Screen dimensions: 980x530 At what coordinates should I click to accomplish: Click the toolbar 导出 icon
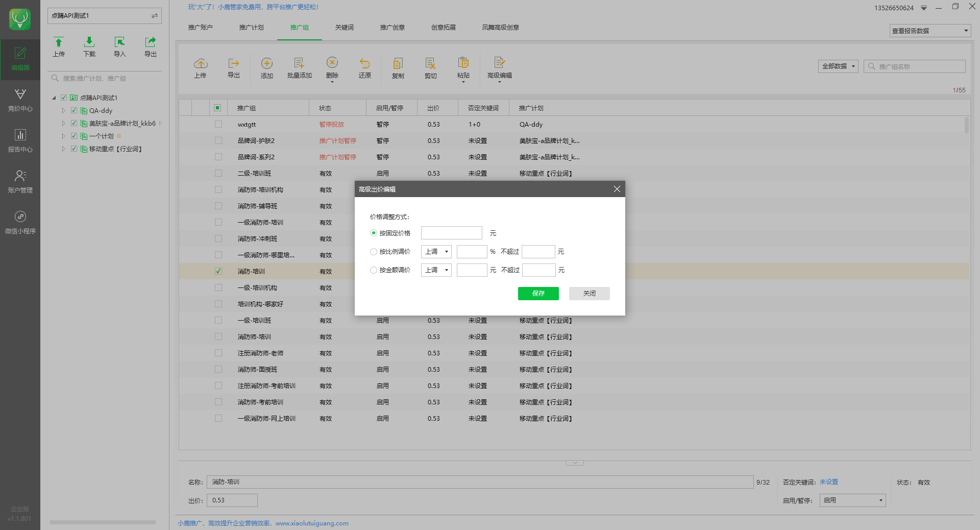coord(234,63)
